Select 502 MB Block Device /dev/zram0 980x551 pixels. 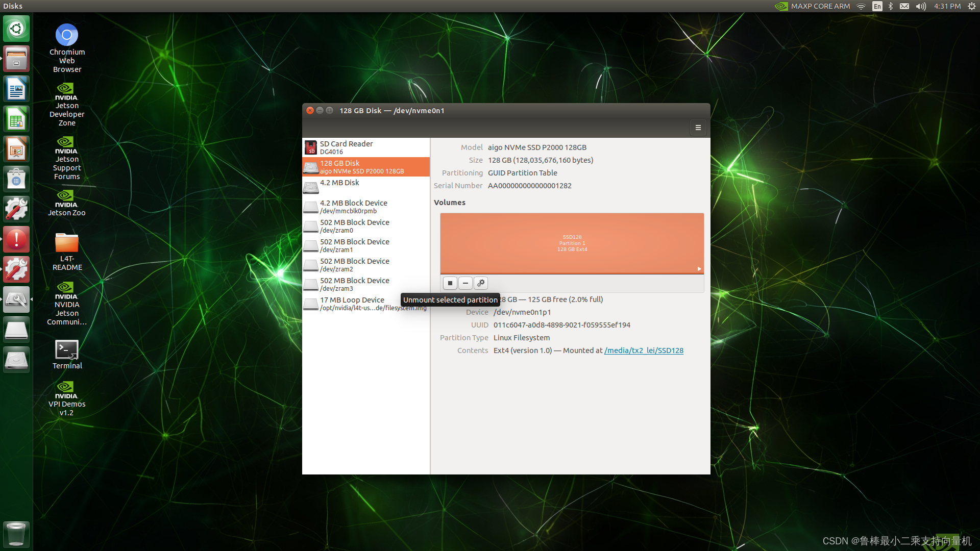click(365, 226)
